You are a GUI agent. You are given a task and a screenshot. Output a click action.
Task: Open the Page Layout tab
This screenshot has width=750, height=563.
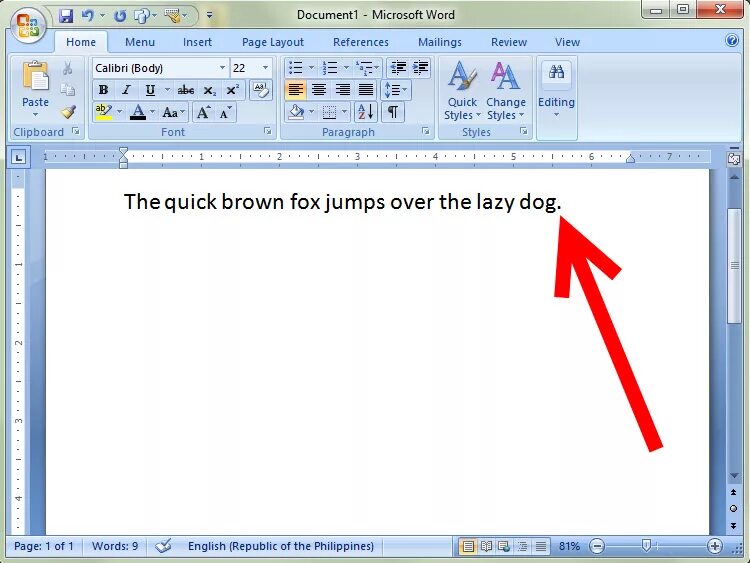coord(273,42)
